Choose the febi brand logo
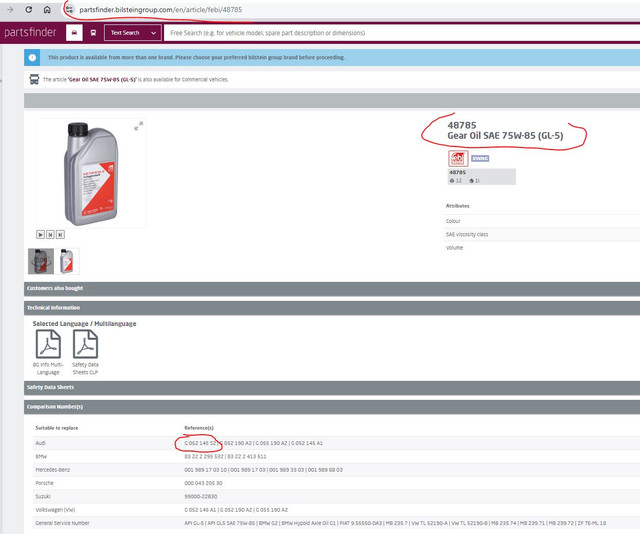 click(x=458, y=158)
